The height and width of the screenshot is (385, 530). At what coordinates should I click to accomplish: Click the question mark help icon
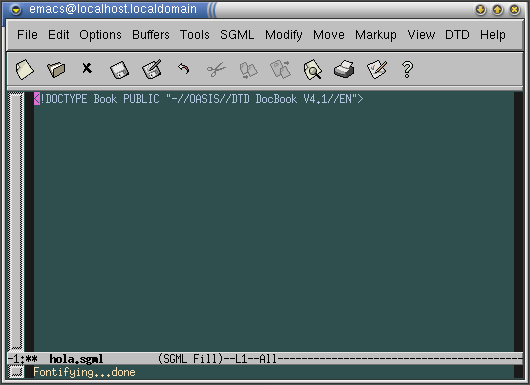pyautogui.click(x=408, y=69)
